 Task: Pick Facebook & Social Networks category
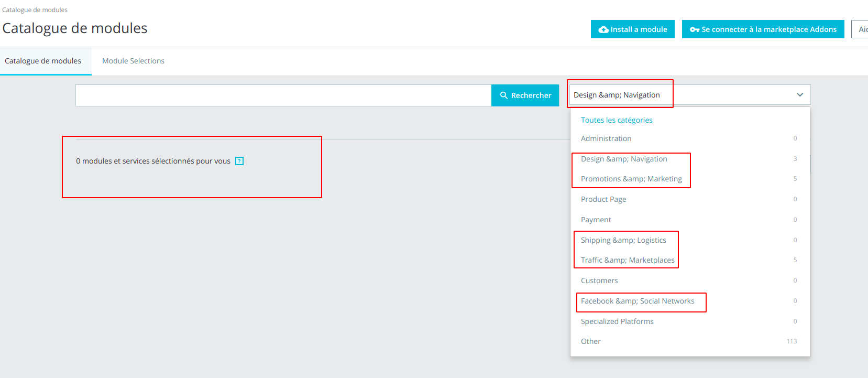click(690, 301)
